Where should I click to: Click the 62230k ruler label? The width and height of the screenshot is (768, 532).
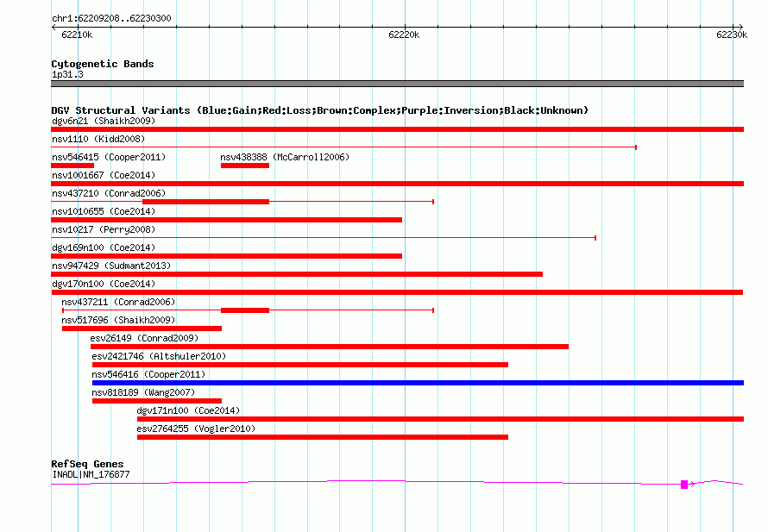coord(732,34)
